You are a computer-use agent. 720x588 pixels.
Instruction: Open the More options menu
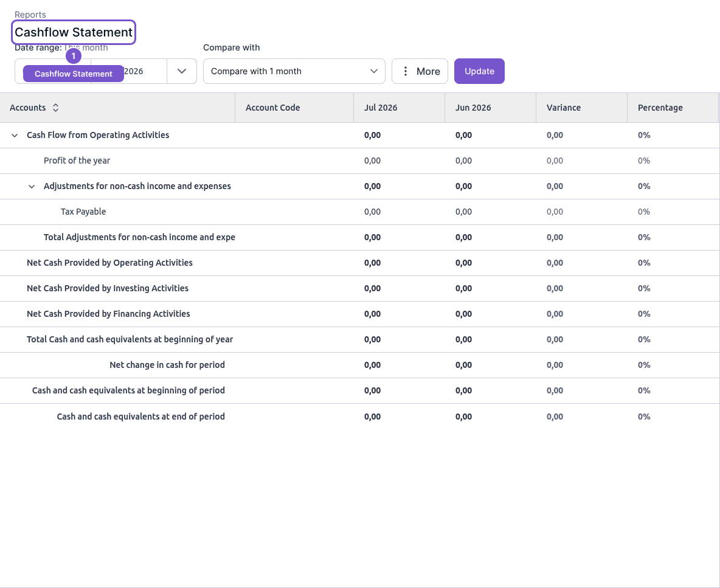(419, 71)
